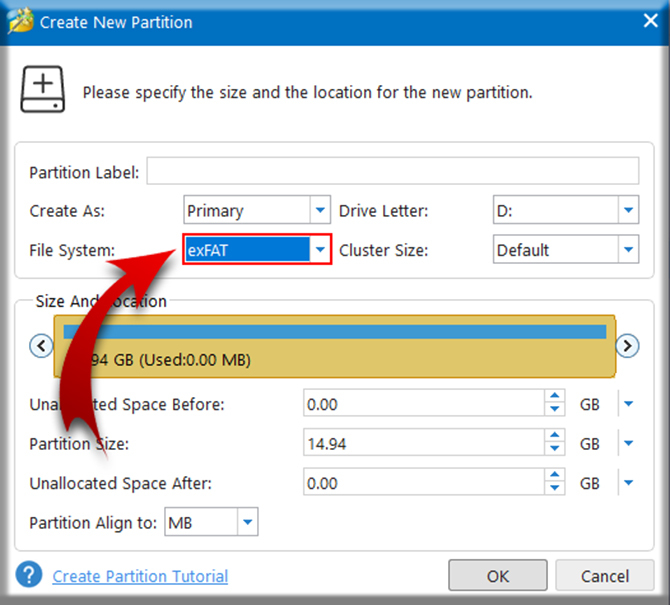Increase Unallocated Space Before with up arrow
Image resolution: width=670 pixels, height=605 pixels.
555,396
